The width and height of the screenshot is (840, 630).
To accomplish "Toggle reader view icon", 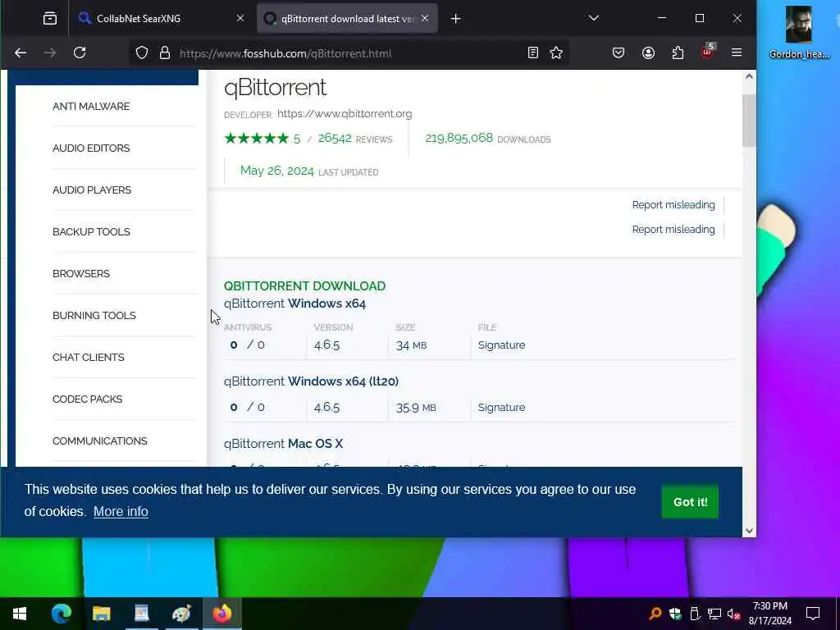I will pos(532,52).
